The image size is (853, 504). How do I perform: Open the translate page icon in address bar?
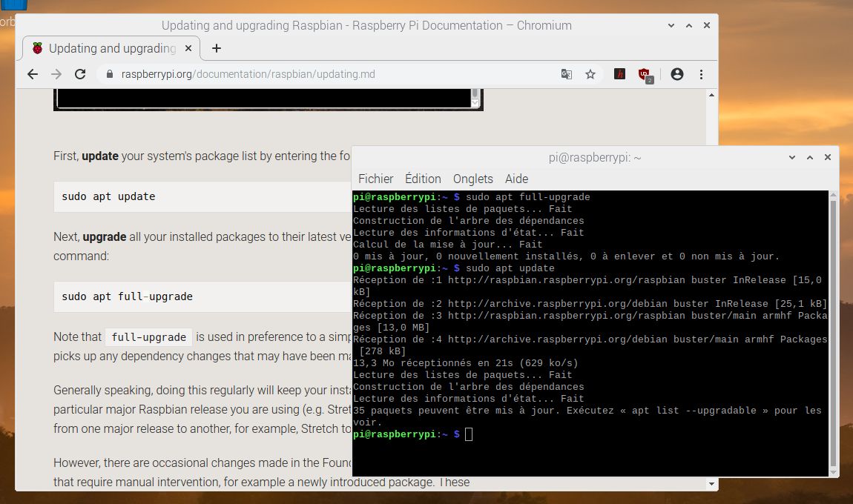[566, 74]
